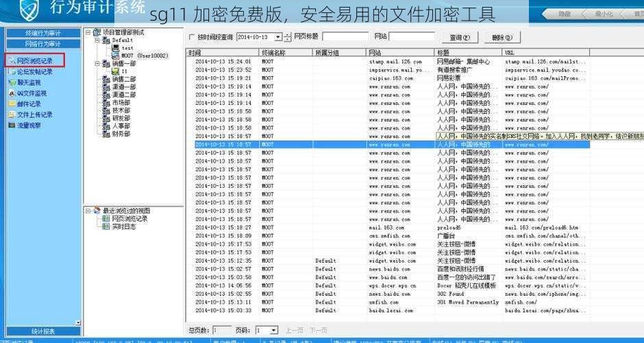Open 网页浏览记录 under recent views
Image resolution: width=644 pixels, height=343 pixels.
[129, 218]
